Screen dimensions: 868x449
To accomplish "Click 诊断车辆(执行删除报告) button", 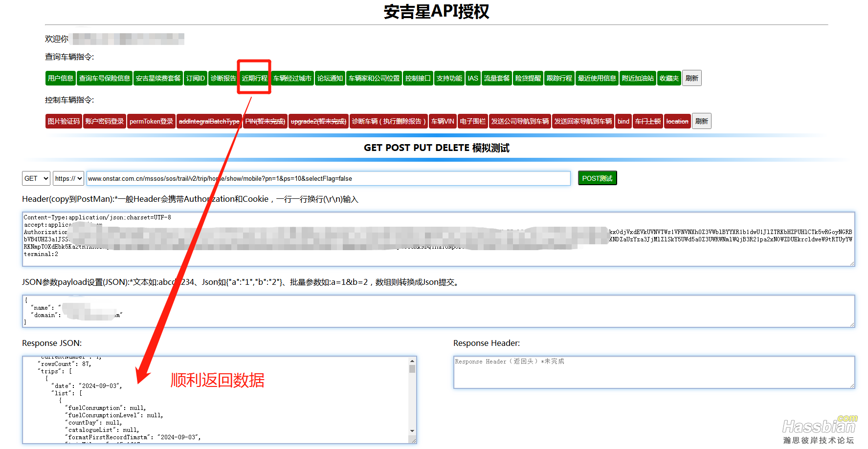I will [389, 121].
